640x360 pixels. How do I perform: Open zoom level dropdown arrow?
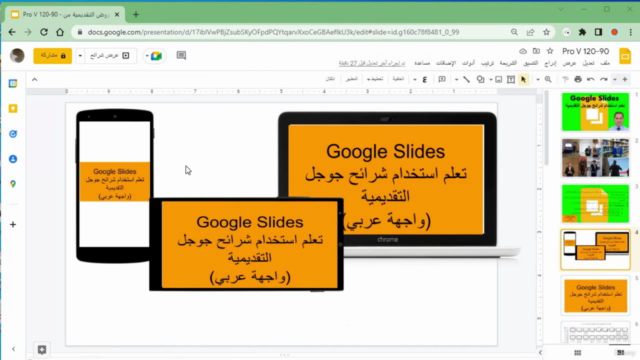pyautogui.click(x=538, y=80)
